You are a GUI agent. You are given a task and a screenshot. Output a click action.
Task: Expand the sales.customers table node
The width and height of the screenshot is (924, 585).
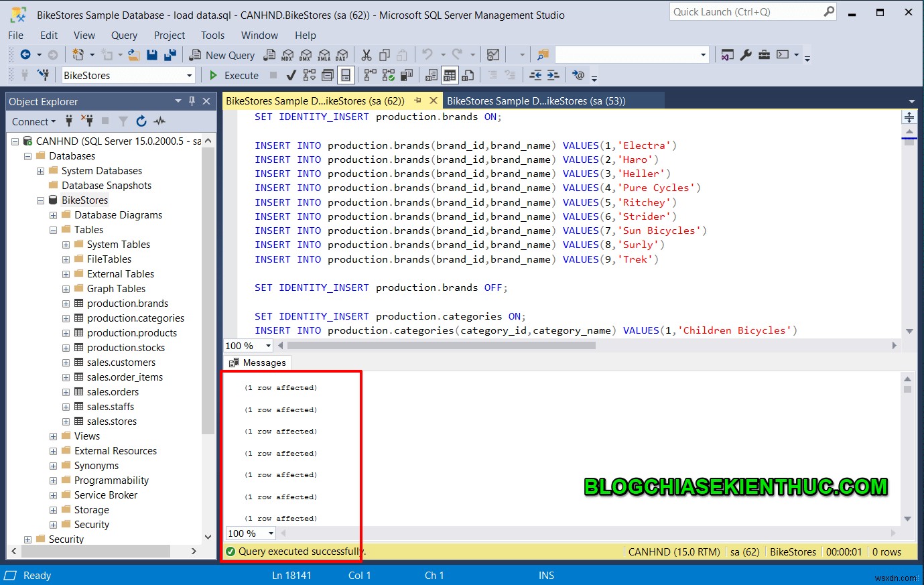click(x=66, y=362)
